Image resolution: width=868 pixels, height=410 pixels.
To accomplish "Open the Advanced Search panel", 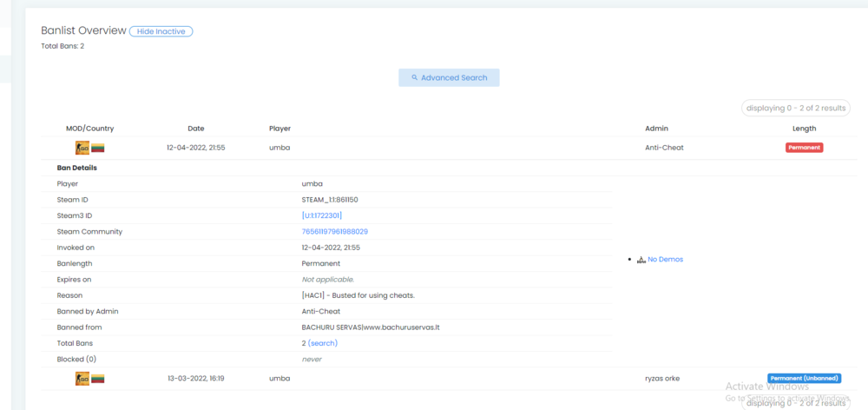I will pyautogui.click(x=449, y=77).
